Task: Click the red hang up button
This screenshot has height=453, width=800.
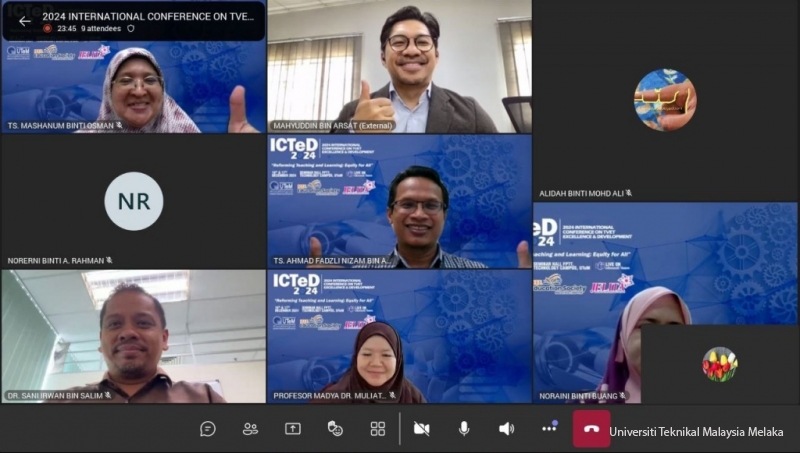Action: (591, 429)
